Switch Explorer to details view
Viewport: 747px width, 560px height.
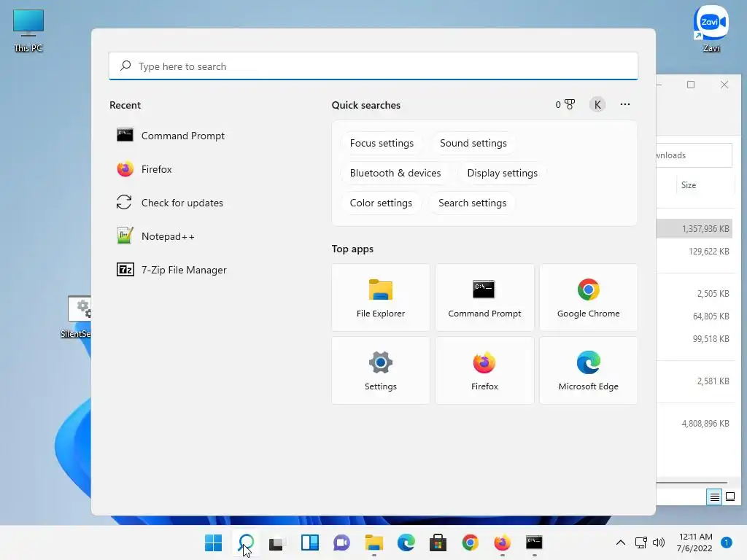pos(715,497)
